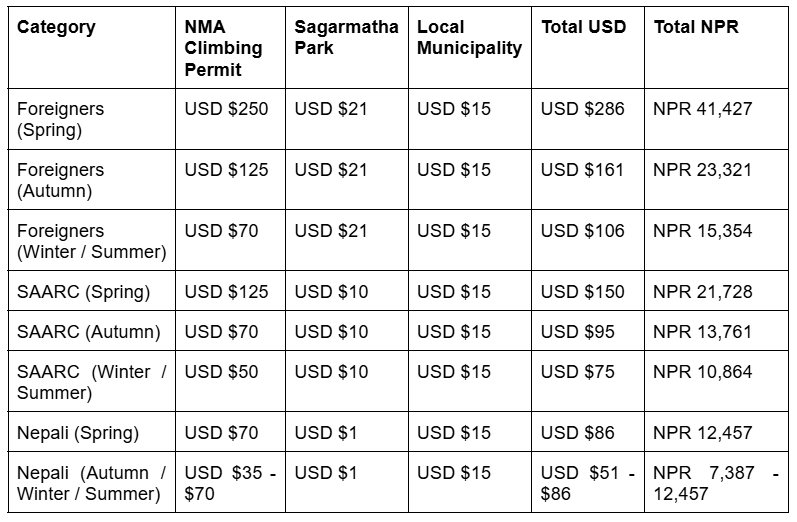The image size is (797, 522).
Task: Click the "NPR 41,427" total cell
Action: coord(702,109)
